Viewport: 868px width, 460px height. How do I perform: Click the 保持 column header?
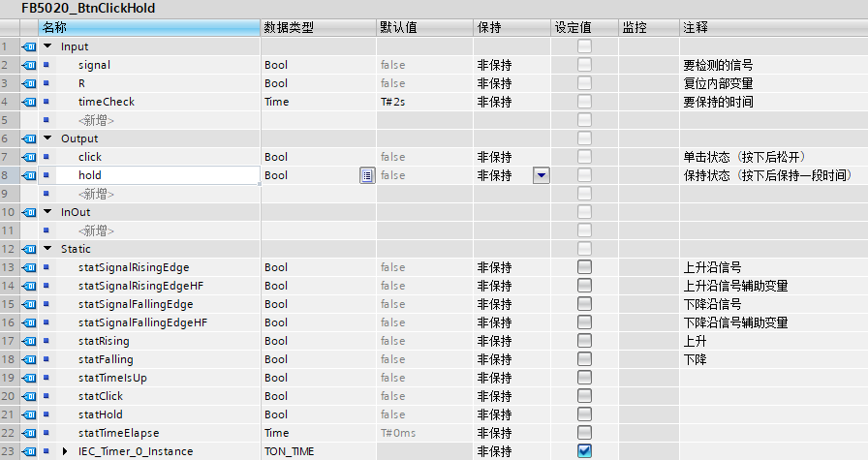(512, 28)
